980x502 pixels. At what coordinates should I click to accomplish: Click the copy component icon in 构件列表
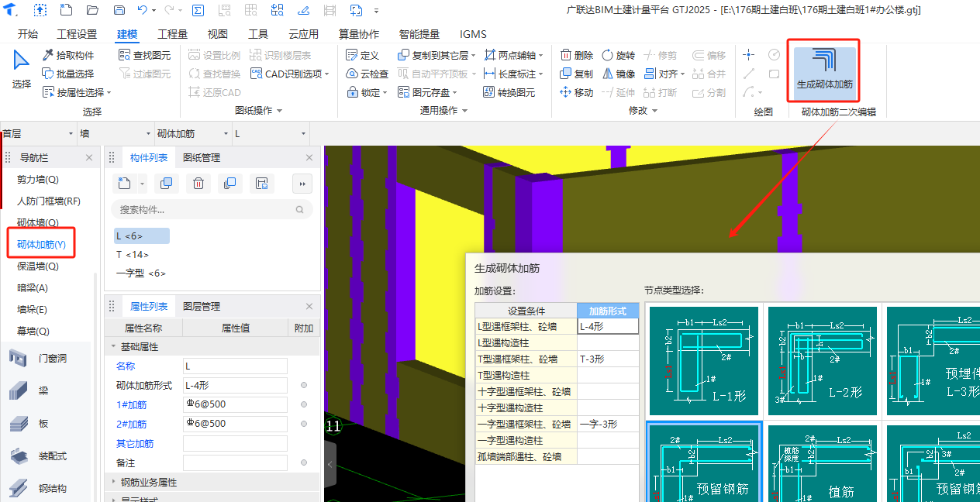[x=166, y=184]
